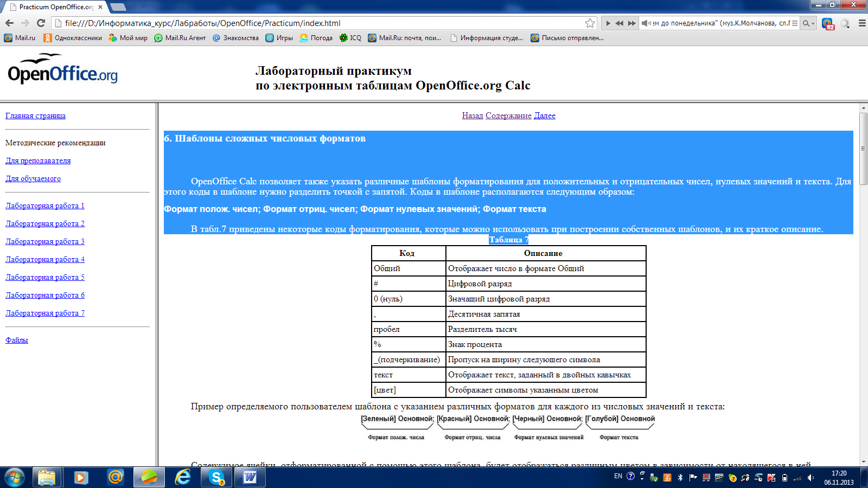
Task: Open the music playlist list icon
Action: (x=795, y=23)
